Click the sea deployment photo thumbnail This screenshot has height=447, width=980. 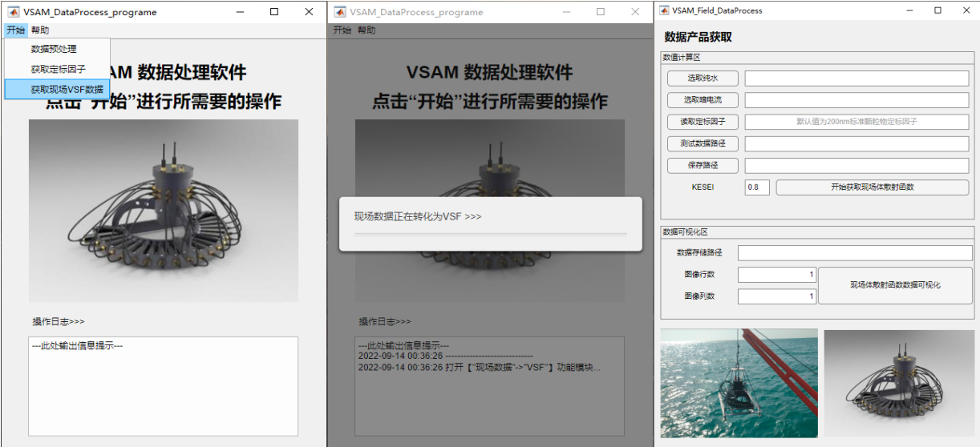pos(739,383)
